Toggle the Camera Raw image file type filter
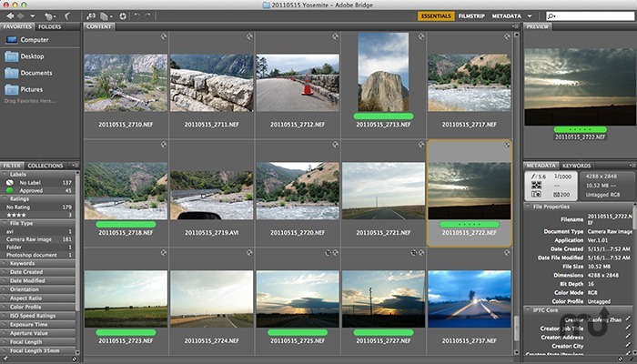This screenshot has width=637, height=364. (38, 239)
